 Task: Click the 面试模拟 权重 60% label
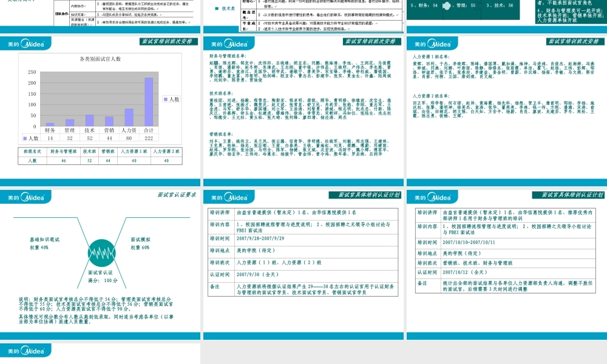[140, 243]
